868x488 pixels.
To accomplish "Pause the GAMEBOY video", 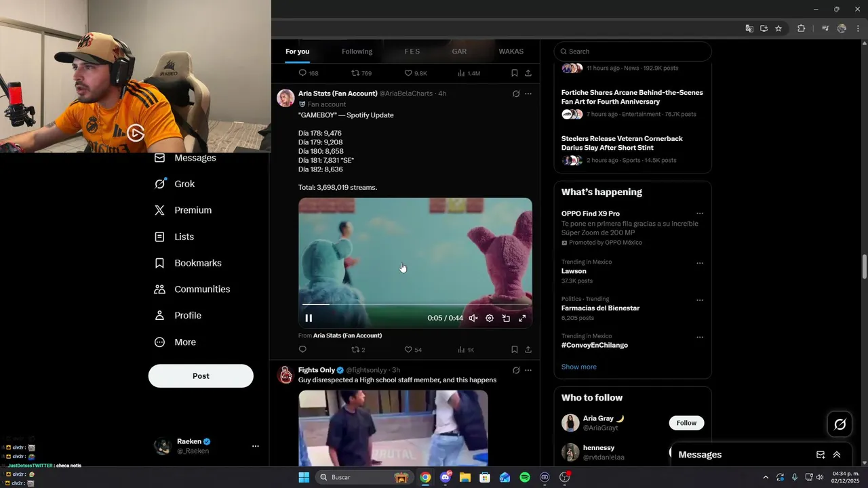I will [309, 318].
